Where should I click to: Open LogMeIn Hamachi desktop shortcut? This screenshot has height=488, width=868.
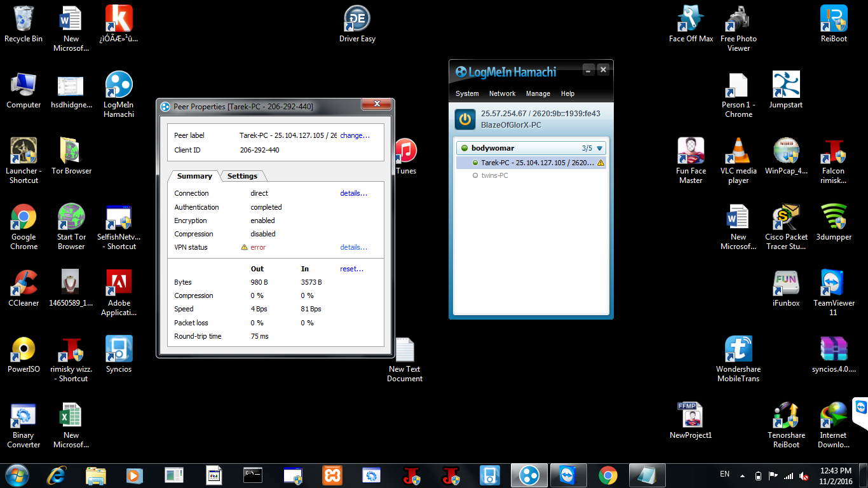pos(119,95)
